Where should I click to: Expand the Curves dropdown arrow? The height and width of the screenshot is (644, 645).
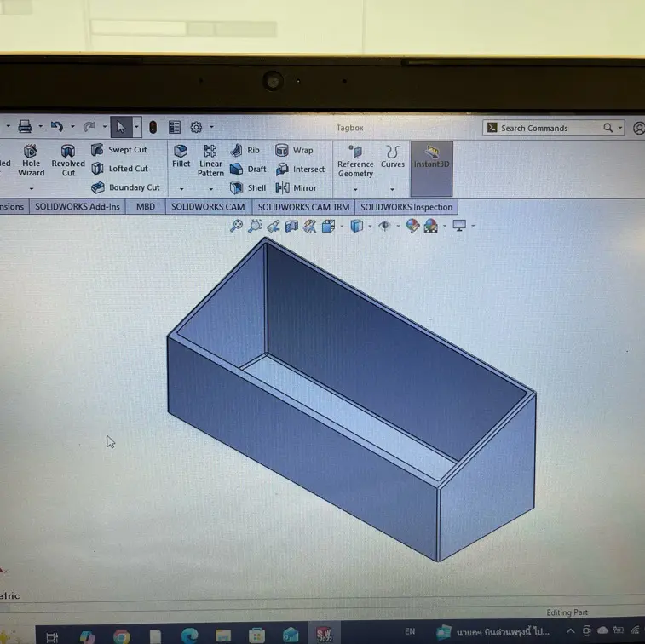click(393, 190)
